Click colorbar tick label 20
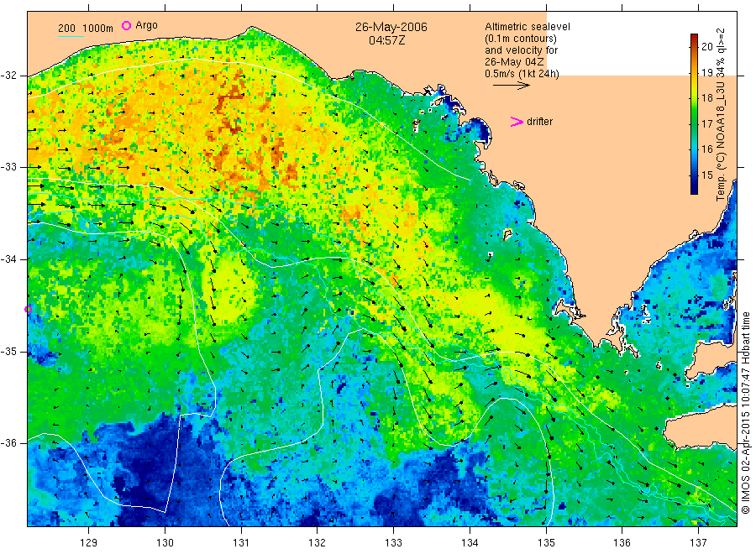Image resolution: width=756 pixels, height=554 pixels. tap(706, 47)
